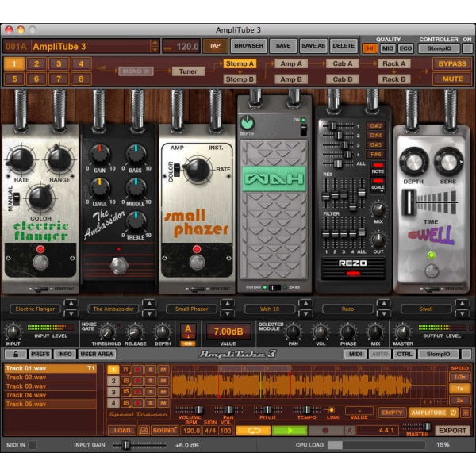The height and width of the screenshot is (476, 476).
Task: Mute track 4 with its M button
Action: [x=163, y=403]
